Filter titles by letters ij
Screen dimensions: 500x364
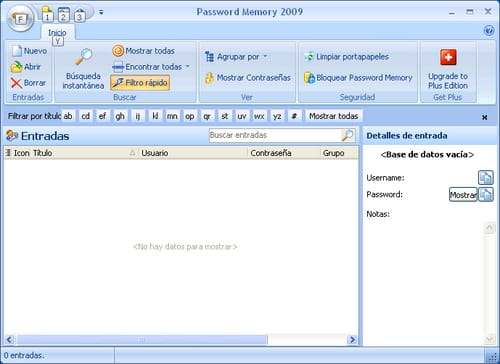138,116
